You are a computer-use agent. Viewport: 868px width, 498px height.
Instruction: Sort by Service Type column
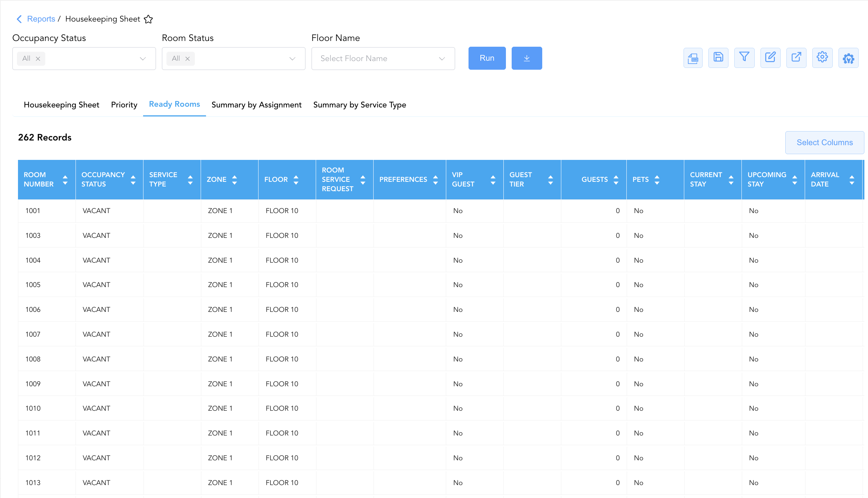[190, 180]
